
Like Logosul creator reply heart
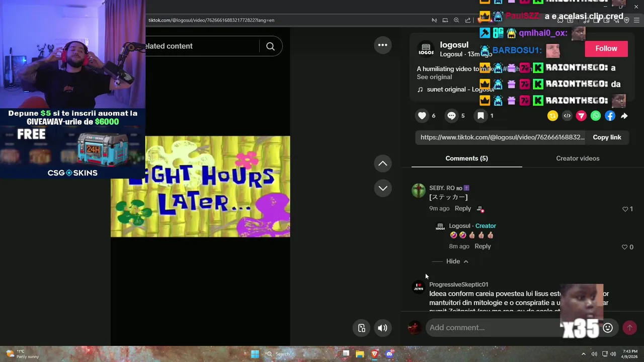625,247
